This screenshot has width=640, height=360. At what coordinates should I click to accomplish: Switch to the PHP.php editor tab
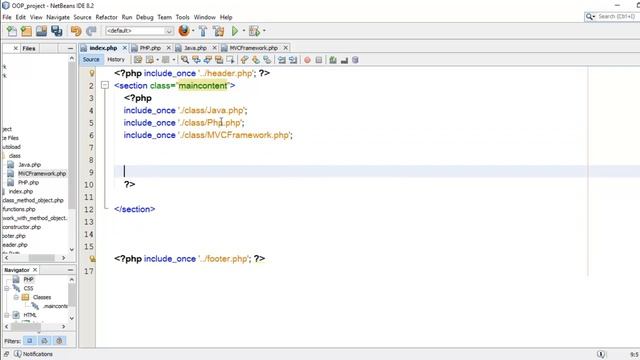pos(150,48)
